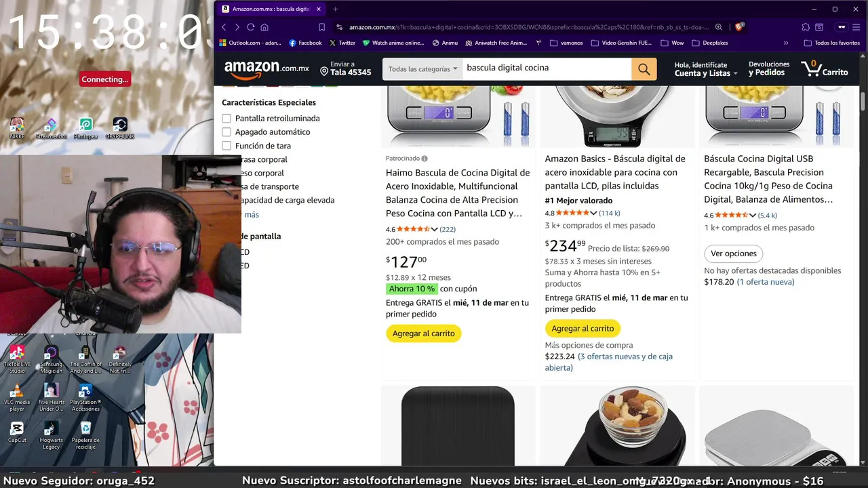This screenshot has height=488, width=868.
Task: Open the Twitter bookmark in the bookmarks bar
Action: [342, 43]
